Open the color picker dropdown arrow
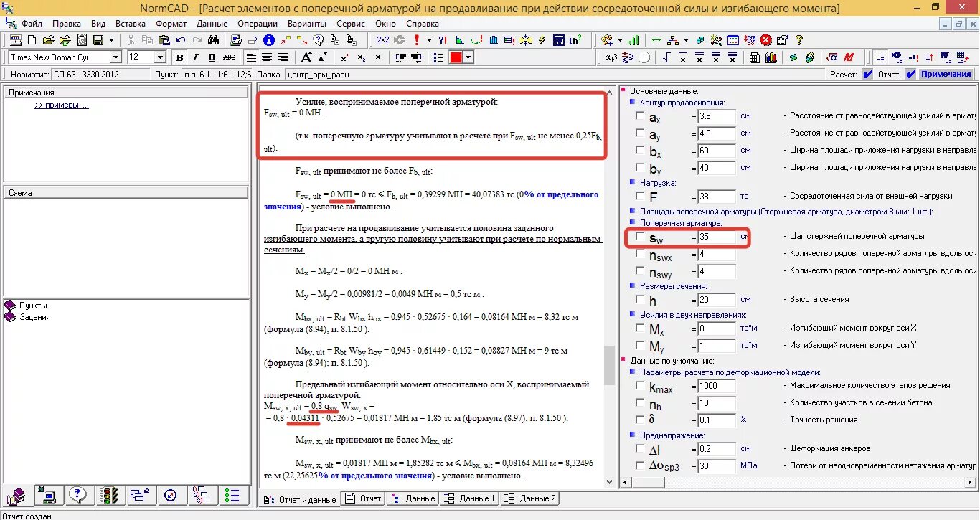Viewport: 980px width, 520px height. coord(468,57)
